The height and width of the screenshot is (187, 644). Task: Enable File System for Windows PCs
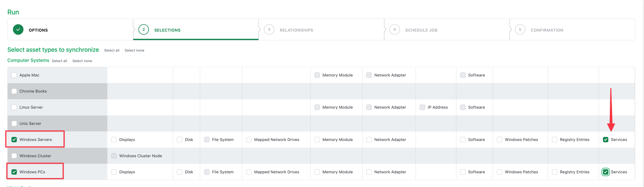coord(207,172)
